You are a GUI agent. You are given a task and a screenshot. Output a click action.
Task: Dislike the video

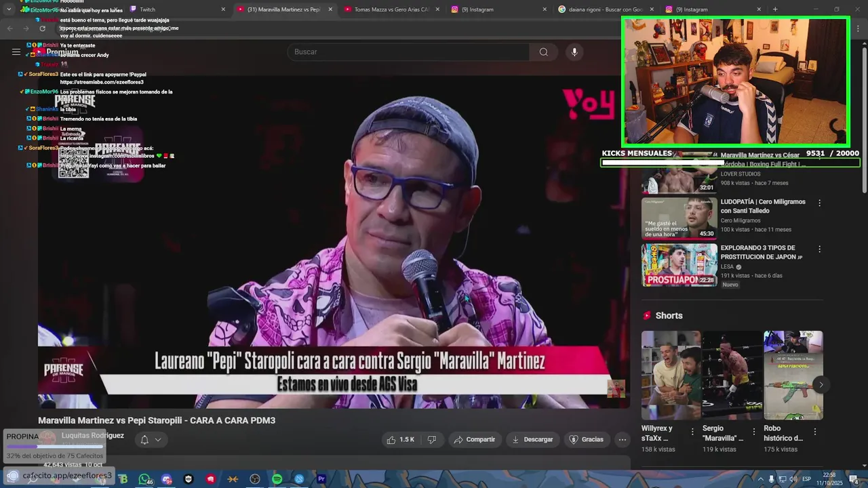coord(432,440)
